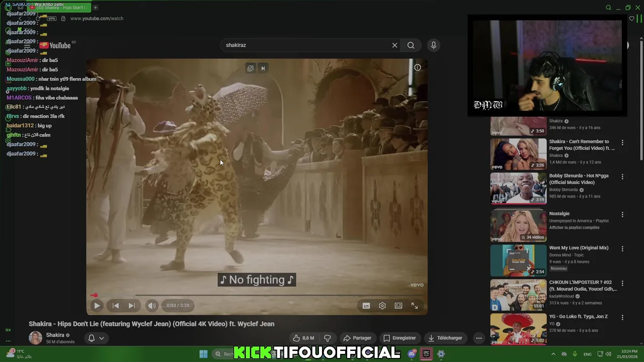Open the Windows Start menu

point(203,354)
